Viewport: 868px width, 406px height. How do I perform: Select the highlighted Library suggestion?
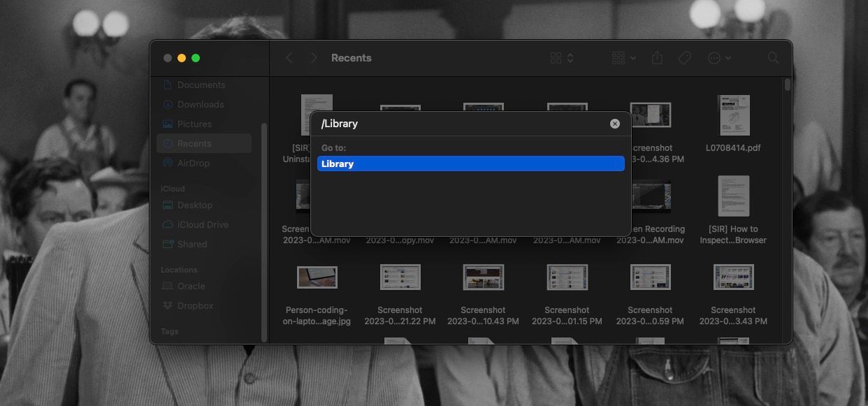(x=470, y=164)
